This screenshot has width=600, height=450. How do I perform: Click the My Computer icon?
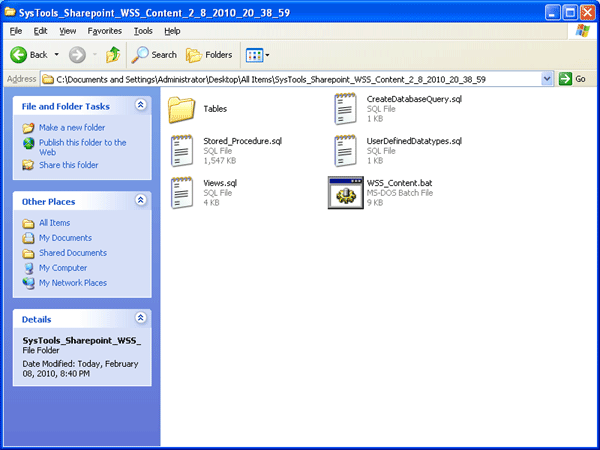tap(29, 268)
